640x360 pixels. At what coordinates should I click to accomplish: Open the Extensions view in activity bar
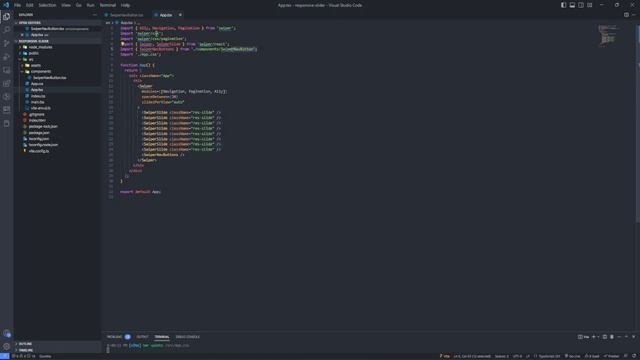click(x=7, y=83)
